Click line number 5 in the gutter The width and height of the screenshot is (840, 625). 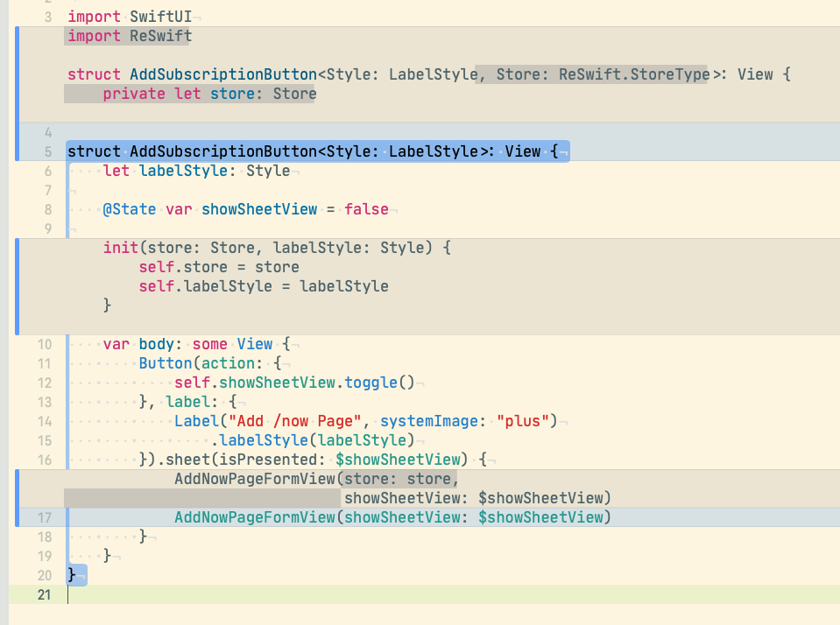coord(48,151)
